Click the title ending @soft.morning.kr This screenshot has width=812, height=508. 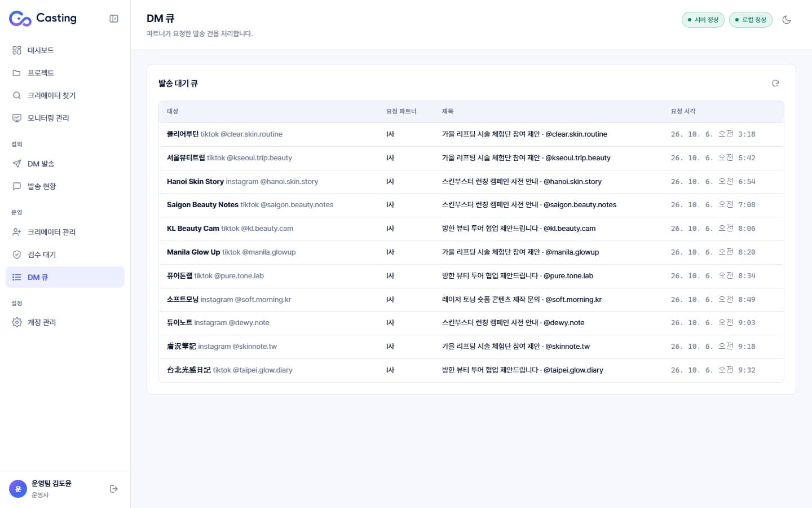click(x=522, y=300)
